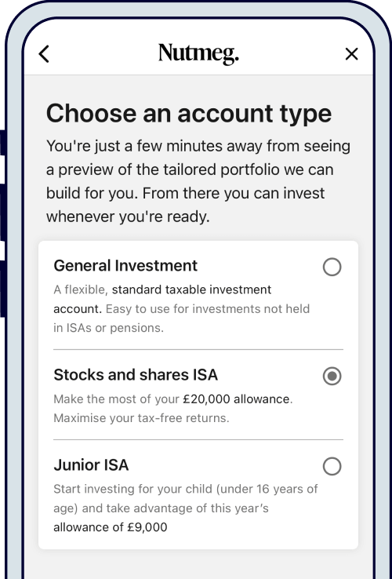Click 'Make the most of your' description text
Viewport: 392px width, 579px height.
117,399
